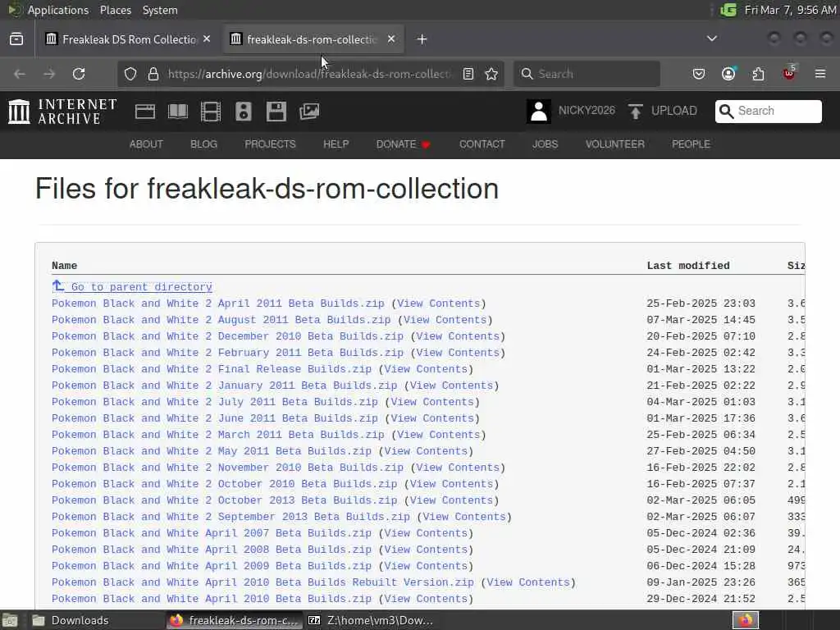Open the Web (Wayback) media icon

coord(144,112)
